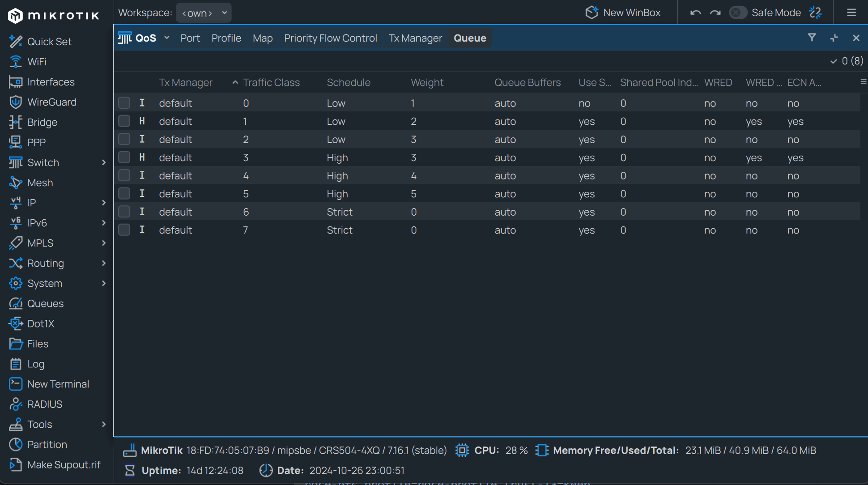Open the WireGuard shield icon
This screenshot has width=868, height=485.
(16, 102)
